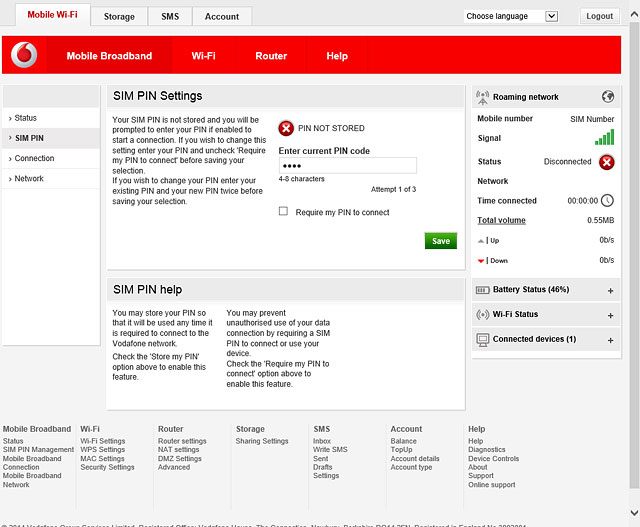Switch to the Storage tab

(119, 17)
